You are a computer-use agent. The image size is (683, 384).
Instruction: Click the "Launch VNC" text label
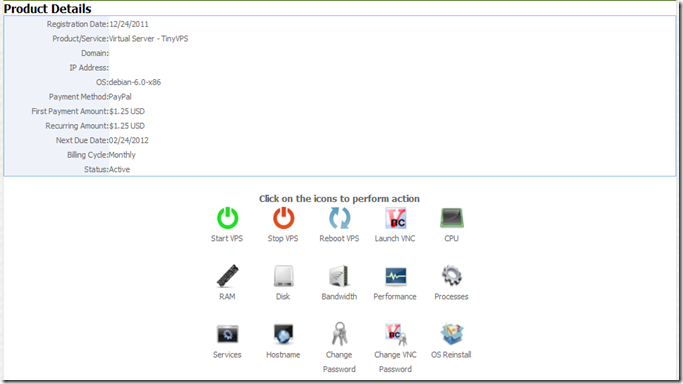(395, 239)
